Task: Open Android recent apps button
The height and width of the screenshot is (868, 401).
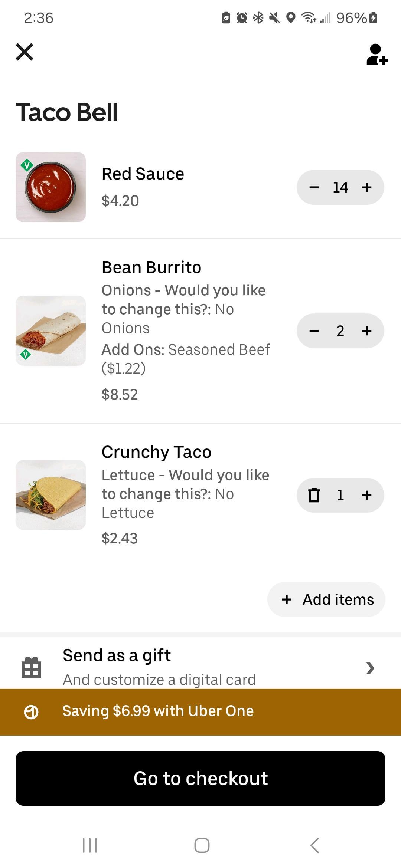Action: pyautogui.click(x=90, y=845)
